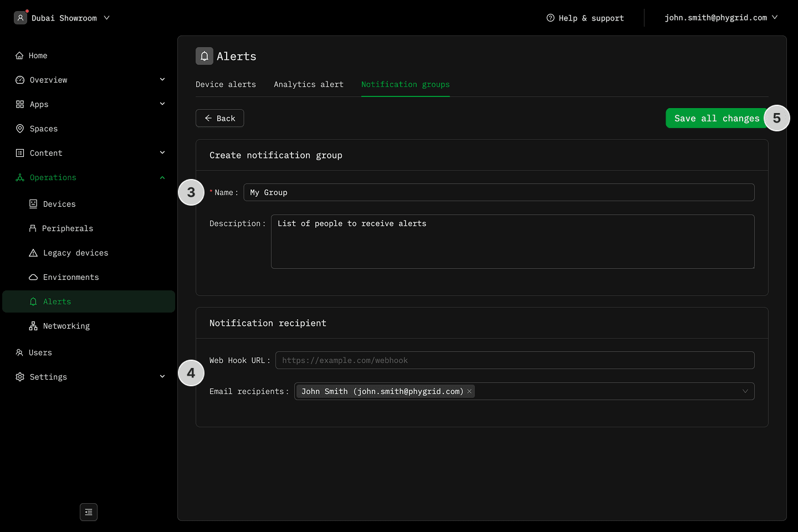Screen dimensions: 798x532
Task: Expand the Overview menu chevron
Action: (162, 80)
